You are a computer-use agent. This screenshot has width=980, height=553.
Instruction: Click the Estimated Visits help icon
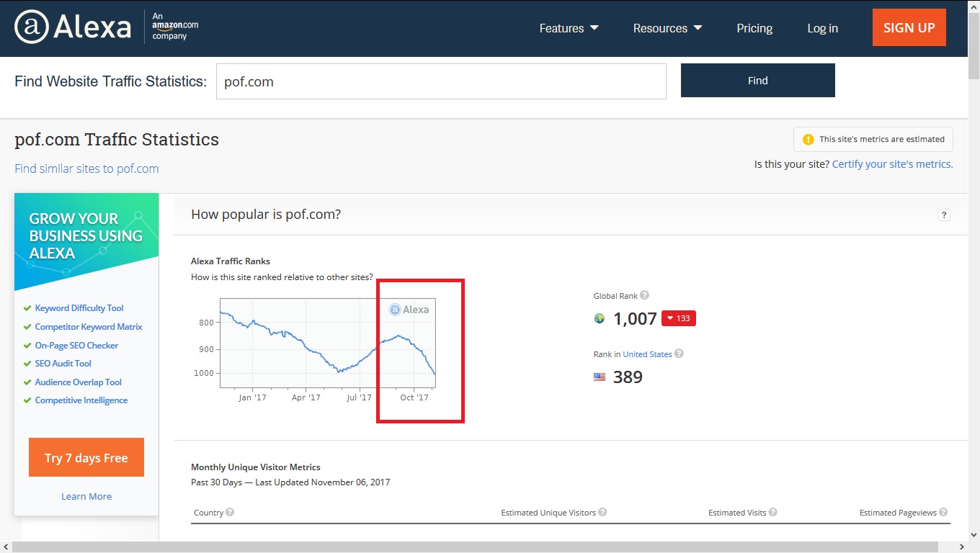point(772,512)
